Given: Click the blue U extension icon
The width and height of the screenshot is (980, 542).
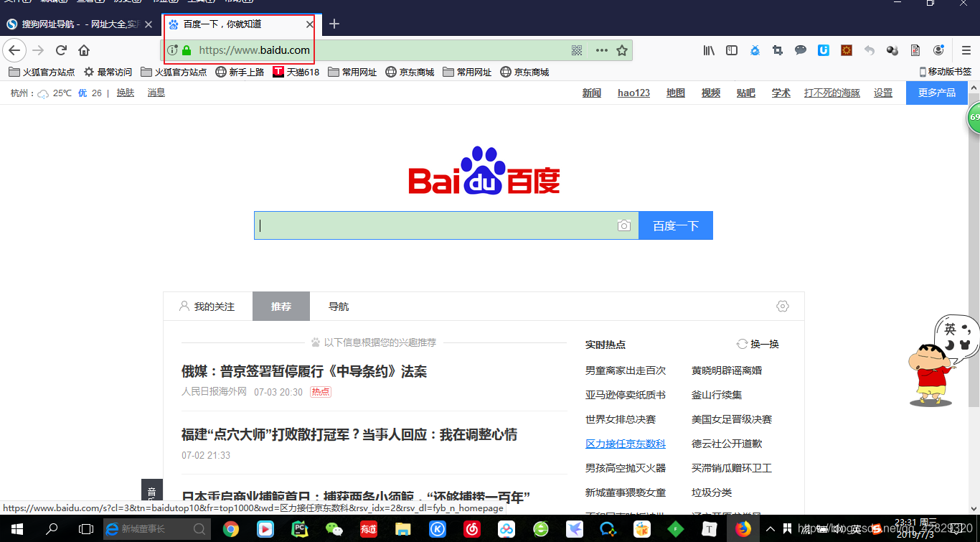Looking at the screenshot, I should [824, 50].
